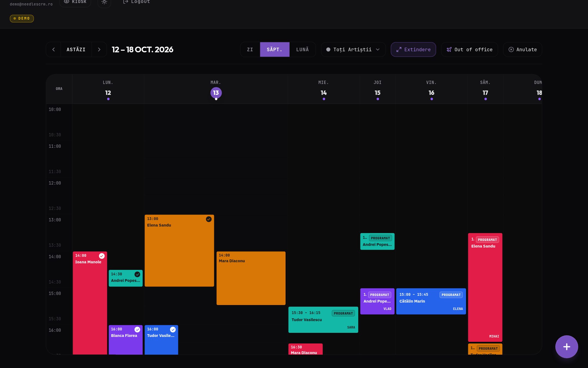588x368 pixels.
Task: Go to previous week with left chevron
Action: tap(53, 49)
